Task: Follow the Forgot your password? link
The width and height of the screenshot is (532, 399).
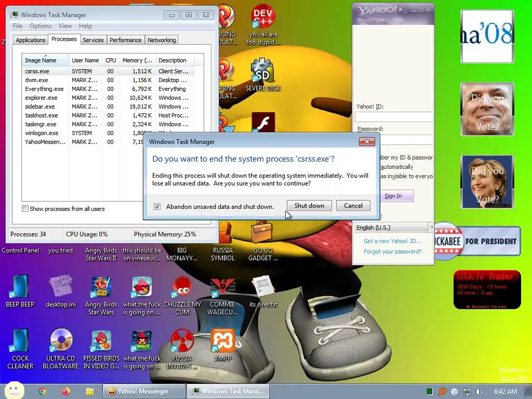Action: [393, 251]
